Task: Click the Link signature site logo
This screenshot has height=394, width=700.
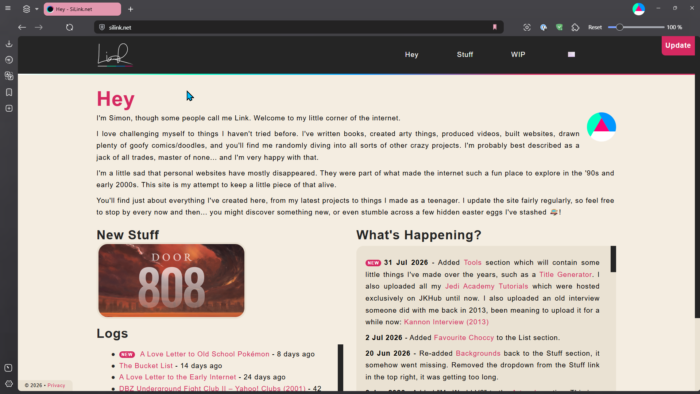Action: point(115,55)
